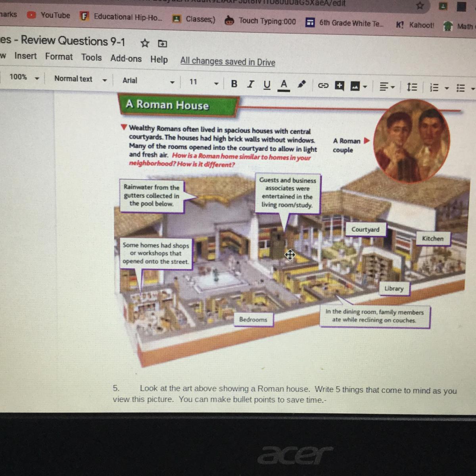Open the text color picker

point(284,84)
